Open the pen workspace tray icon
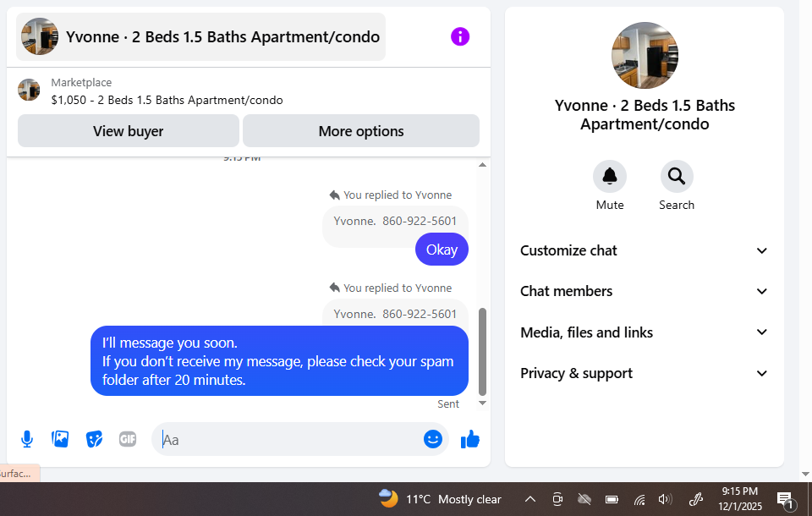Image resolution: width=812 pixels, height=516 pixels. 695,499
